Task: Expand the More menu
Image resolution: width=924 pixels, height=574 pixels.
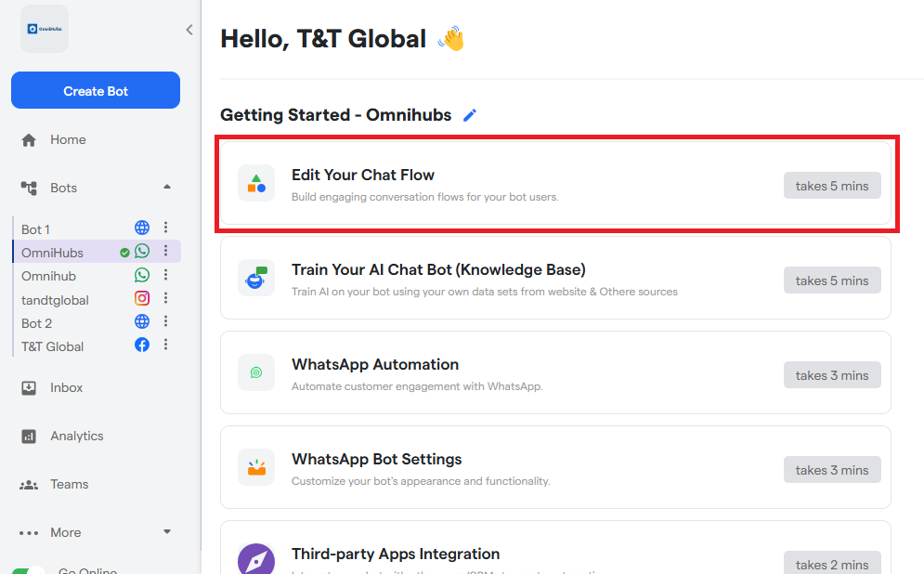Action: (x=167, y=532)
